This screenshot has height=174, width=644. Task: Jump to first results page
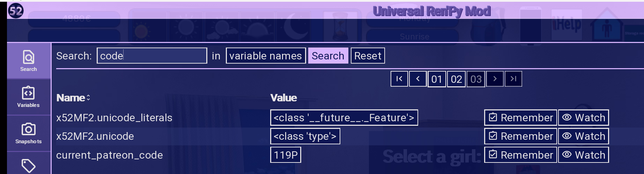399,79
